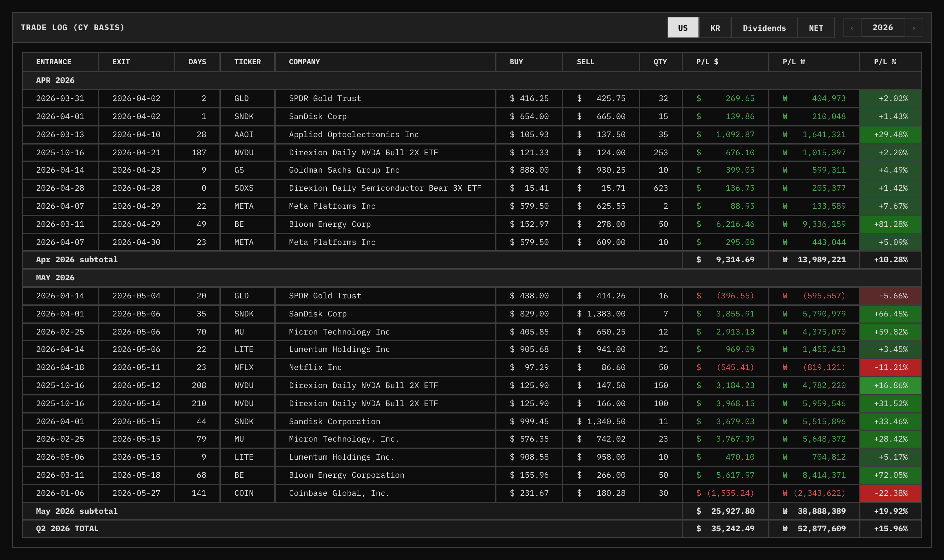Viewport: 944px width, 560px height.
Task: Click the $ 9,314.69 subtotal value
Action: [x=725, y=260]
